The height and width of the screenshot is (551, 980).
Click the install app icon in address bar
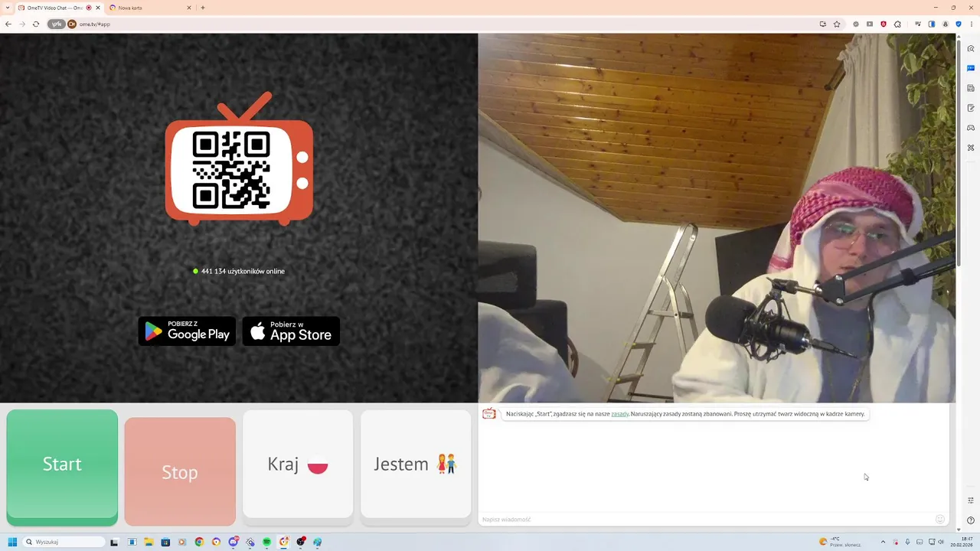pyautogui.click(x=823, y=24)
